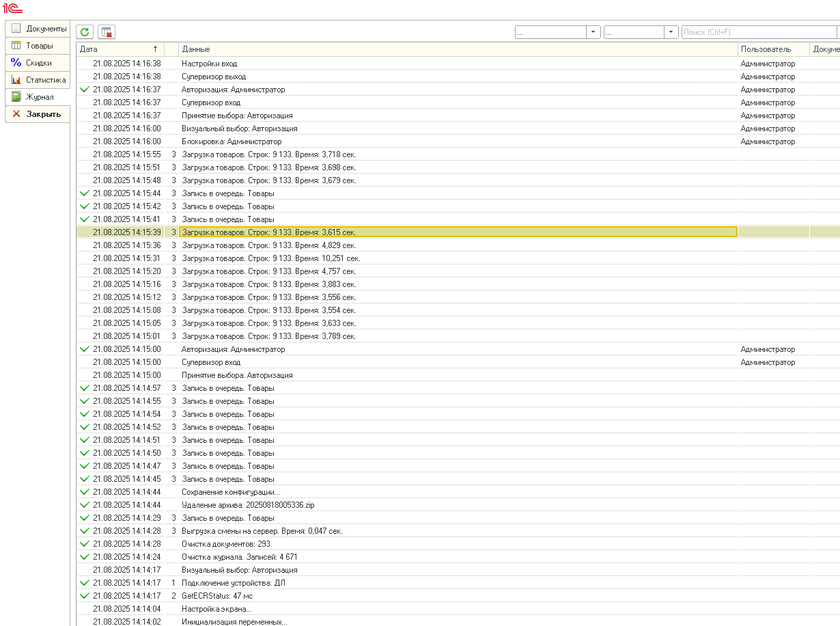Viewport: 840px width, 626px height.
Task: Click green checkmark at 14:16:37 Авторизация row
Action: [85, 90]
